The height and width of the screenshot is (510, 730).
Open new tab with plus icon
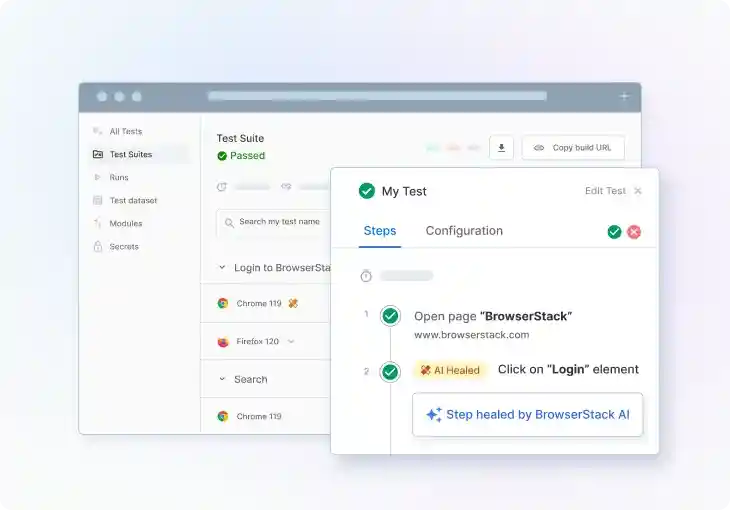[624, 96]
